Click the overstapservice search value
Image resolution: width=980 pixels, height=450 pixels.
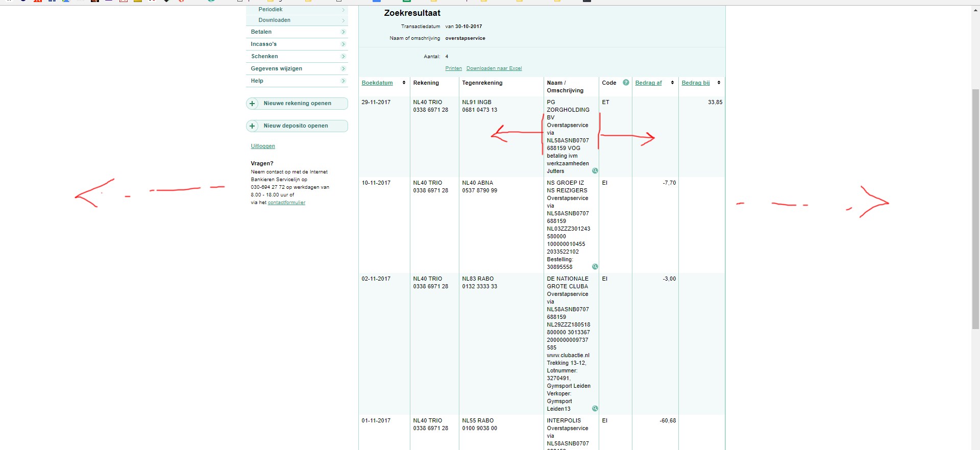tap(465, 38)
